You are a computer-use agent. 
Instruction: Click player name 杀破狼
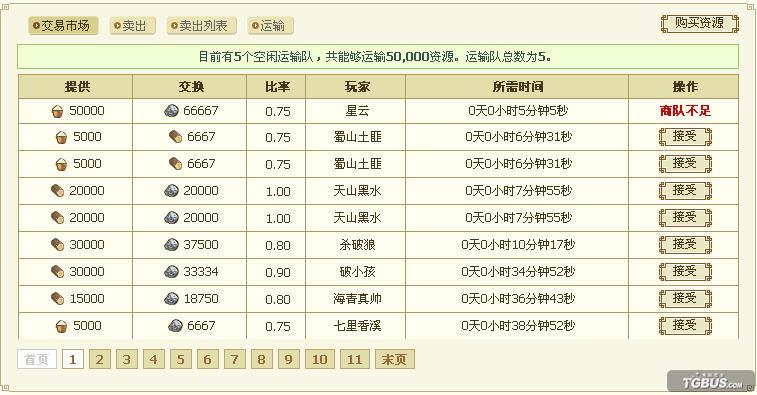tap(357, 245)
